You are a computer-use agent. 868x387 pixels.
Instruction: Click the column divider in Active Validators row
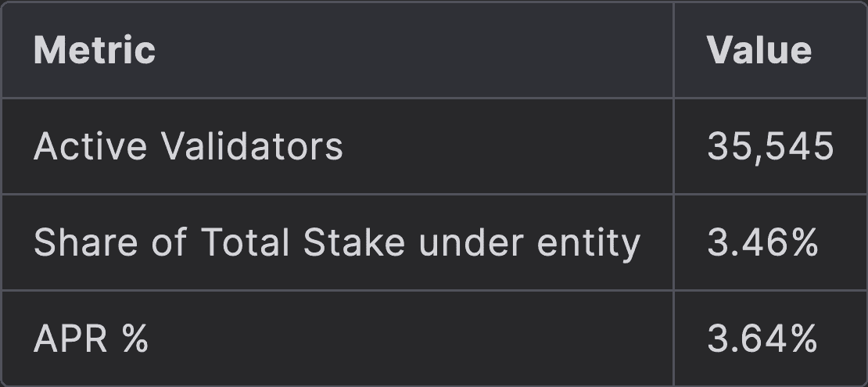point(673,146)
